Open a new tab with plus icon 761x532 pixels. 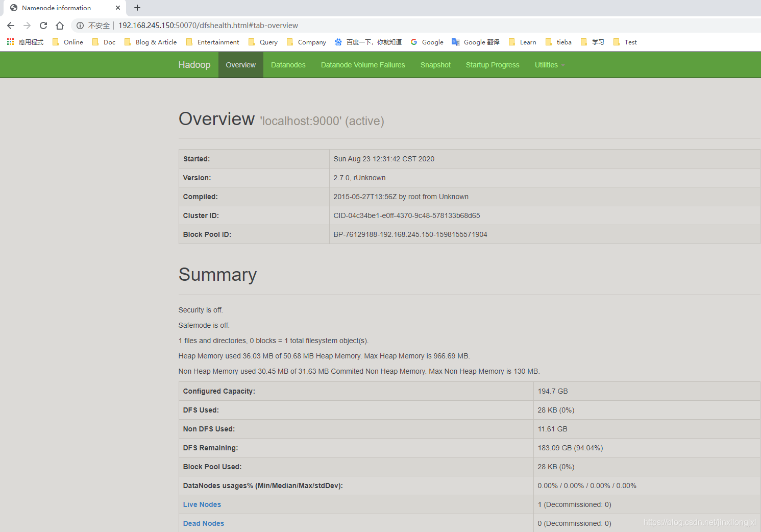(137, 8)
